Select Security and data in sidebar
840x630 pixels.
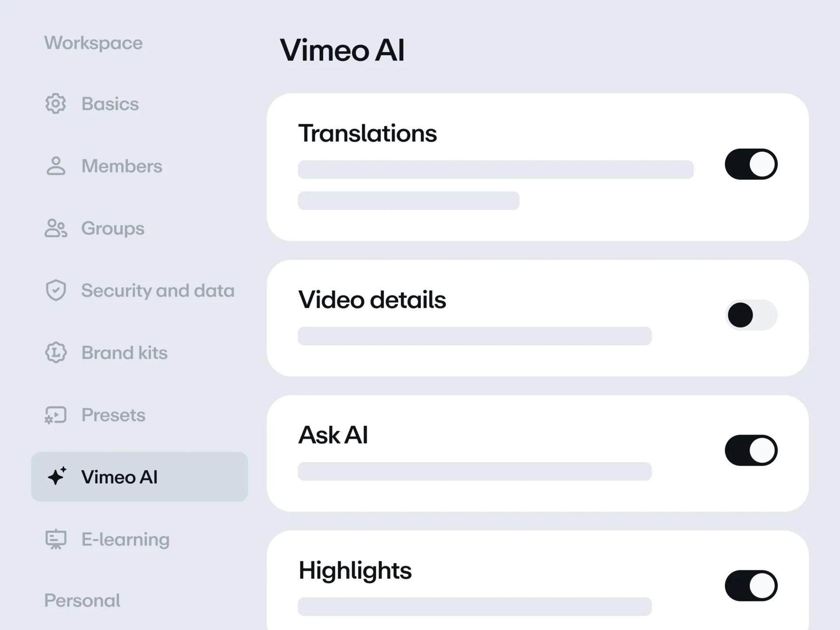pos(157,290)
